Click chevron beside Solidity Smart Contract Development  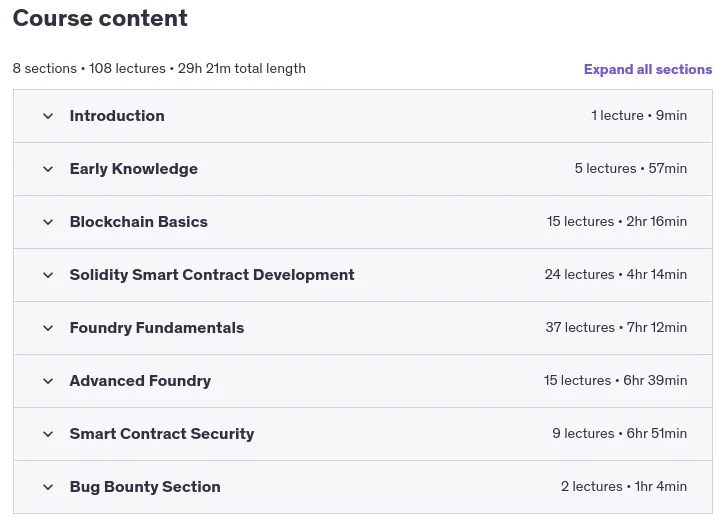point(48,275)
